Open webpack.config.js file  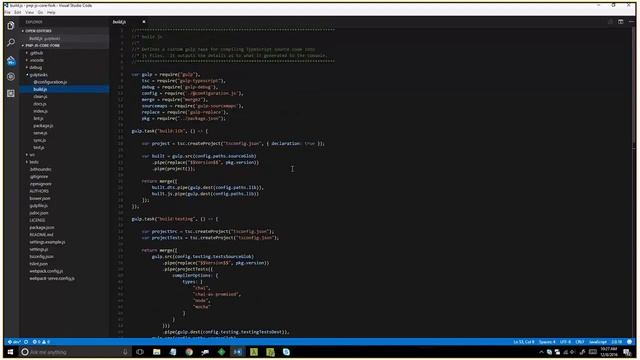tap(46, 271)
